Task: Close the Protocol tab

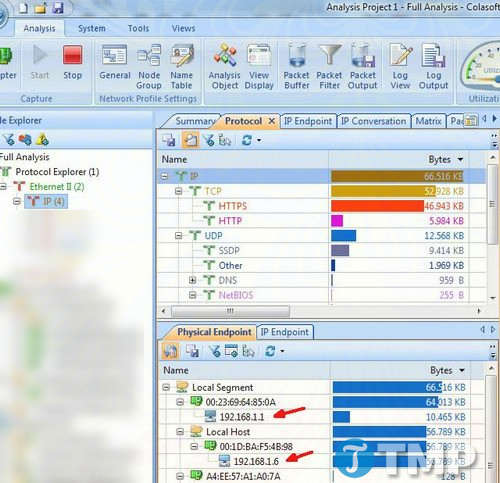Action: coord(272,121)
